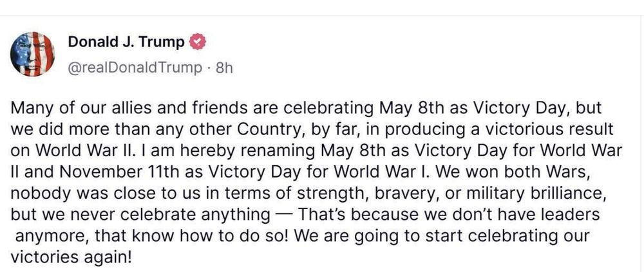Click the red verified checkmark badge

tap(197, 42)
